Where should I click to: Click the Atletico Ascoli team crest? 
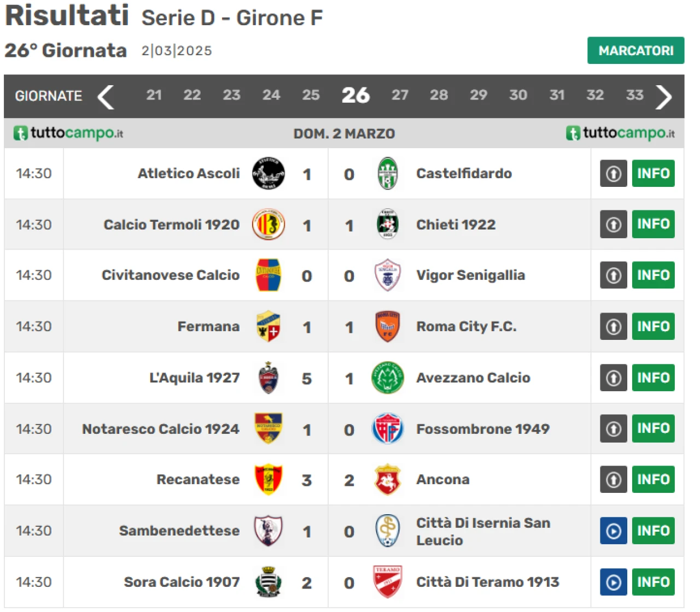(268, 173)
